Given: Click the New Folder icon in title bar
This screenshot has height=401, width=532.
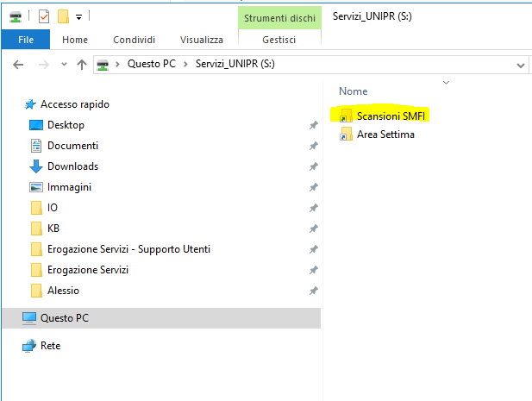Looking at the screenshot, I should point(63,16).
